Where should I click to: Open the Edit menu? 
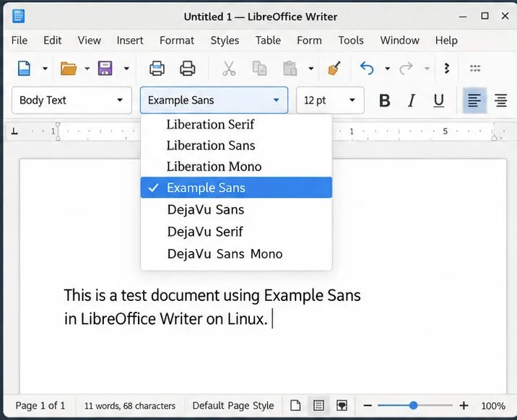pos(53,40)
